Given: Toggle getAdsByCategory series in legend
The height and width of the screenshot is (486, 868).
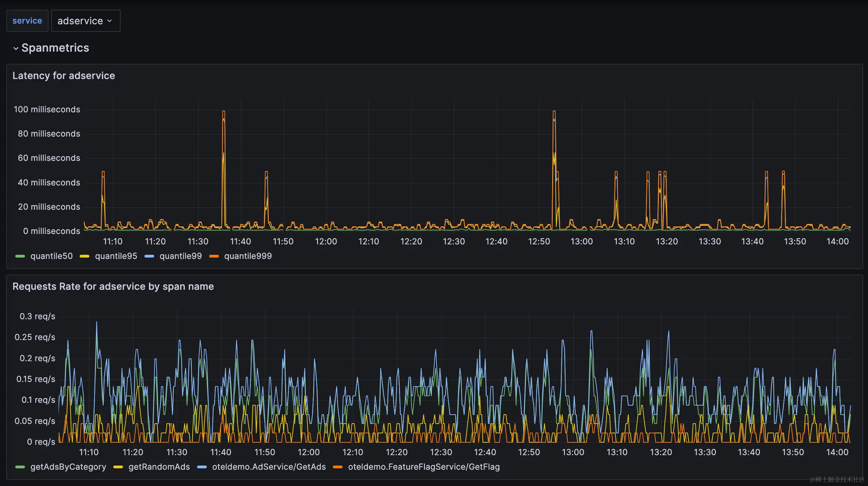Looking at the screenshot, I should click(x=68, y=467).
